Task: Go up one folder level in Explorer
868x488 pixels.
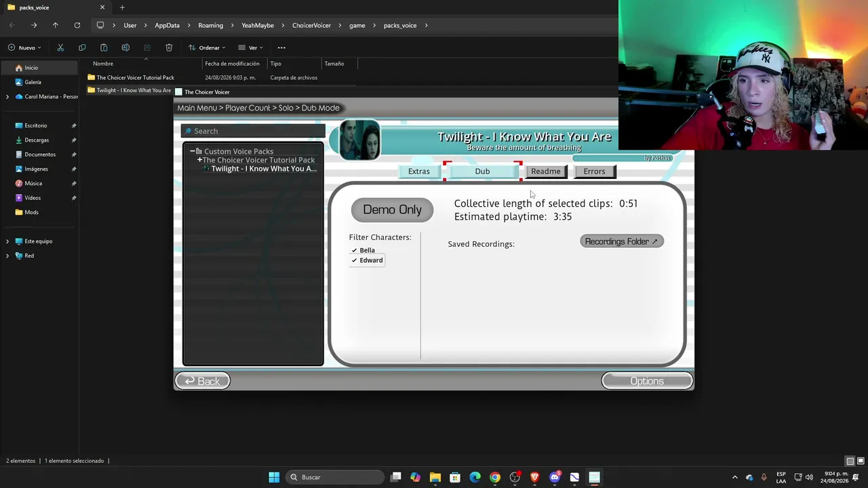Action: tap(56, 26)
